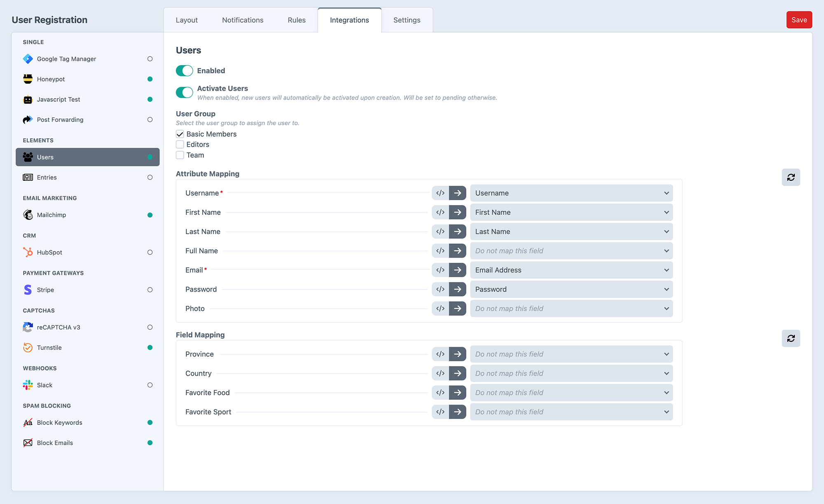
Task: Click the Save button
Action: tap(799, 19)
